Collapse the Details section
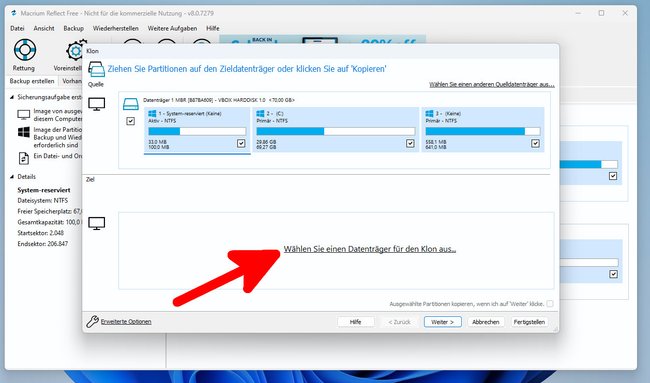The width and height of the screenshot is (650, 383). pos(12,177)
